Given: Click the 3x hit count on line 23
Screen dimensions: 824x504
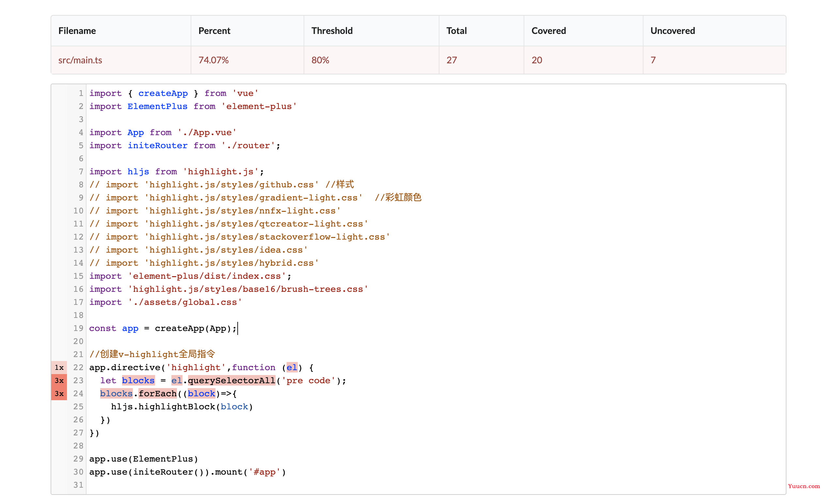Looking at the screenshot, I should pyautogui.click(x=59, y=381).
